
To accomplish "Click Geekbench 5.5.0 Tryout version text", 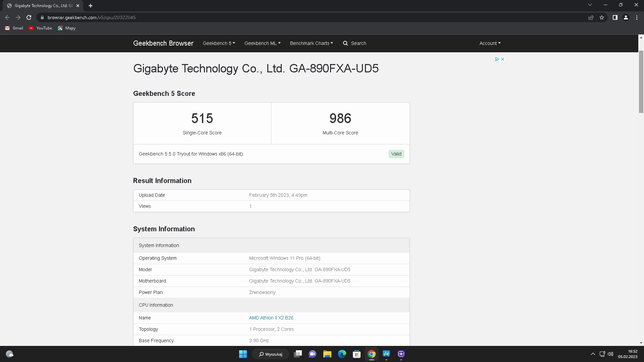I will click(191, 154).
